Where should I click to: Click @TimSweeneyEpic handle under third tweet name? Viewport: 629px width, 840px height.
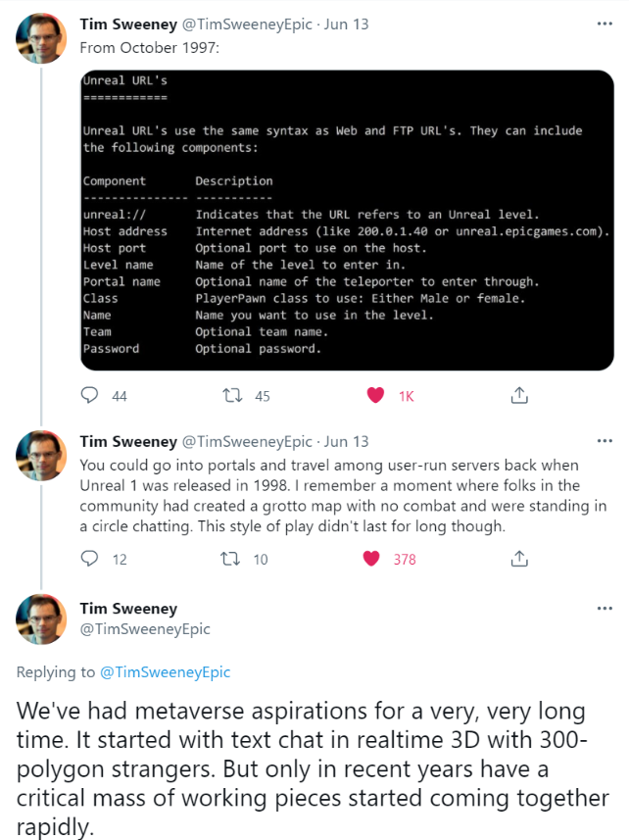pyautogui.click(x=145, y=629)
